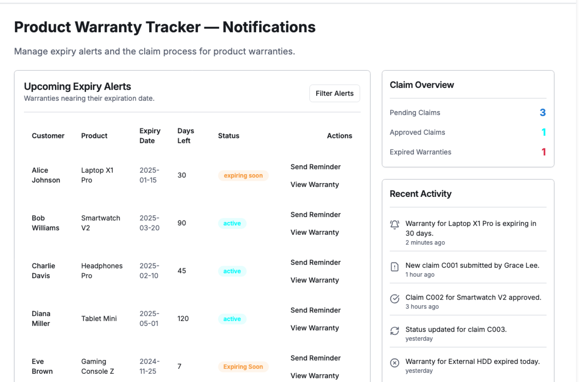Click the Pending Claims count of 3
The width and height of the screenshot is (588, 382).
[x=542, y=113]
